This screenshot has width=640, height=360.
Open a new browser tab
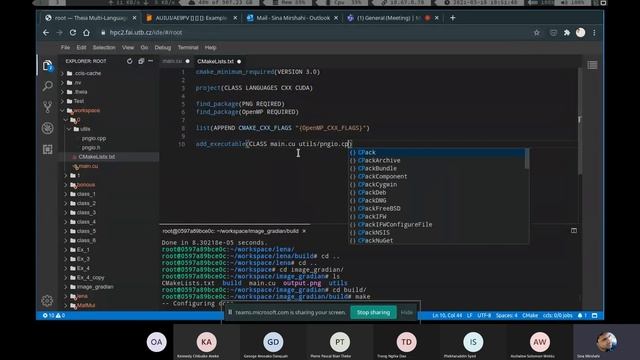[x=452, y=18]
